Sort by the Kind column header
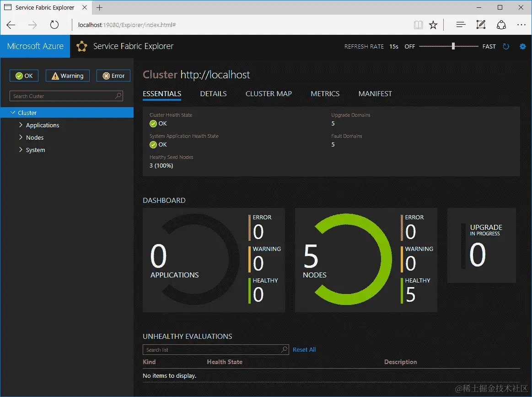 149,362
